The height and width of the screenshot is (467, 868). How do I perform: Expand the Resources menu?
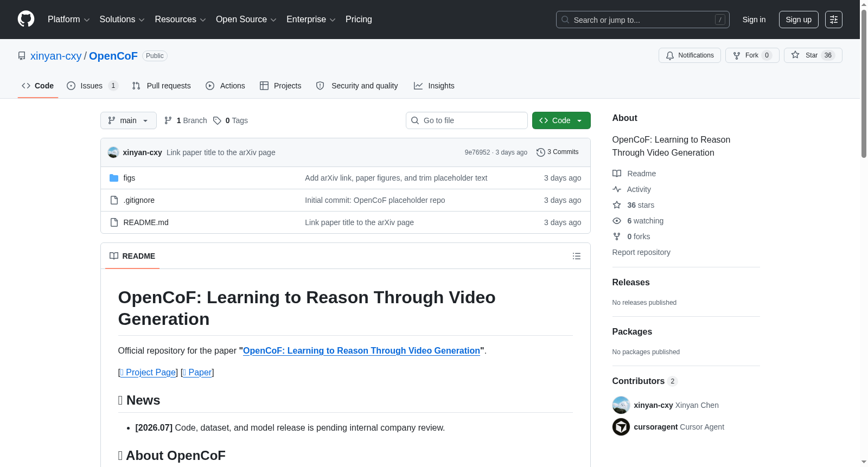click(x=180, y=20)
